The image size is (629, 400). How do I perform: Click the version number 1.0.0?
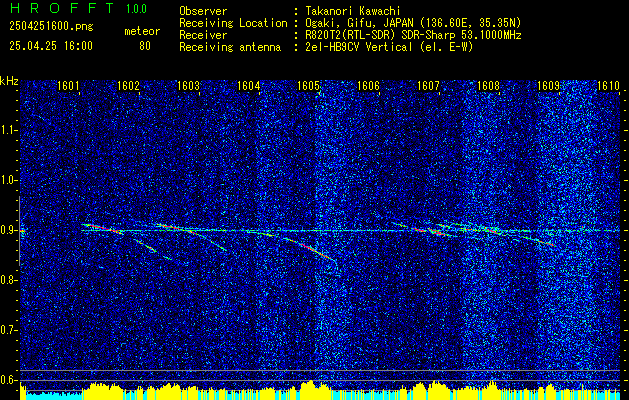click(x=136, y=9)
